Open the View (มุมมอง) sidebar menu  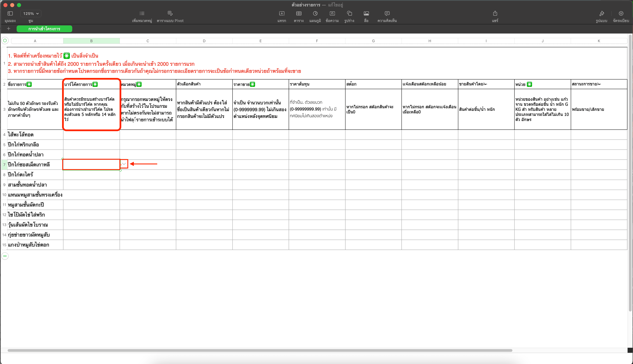[x=10, y=14]
